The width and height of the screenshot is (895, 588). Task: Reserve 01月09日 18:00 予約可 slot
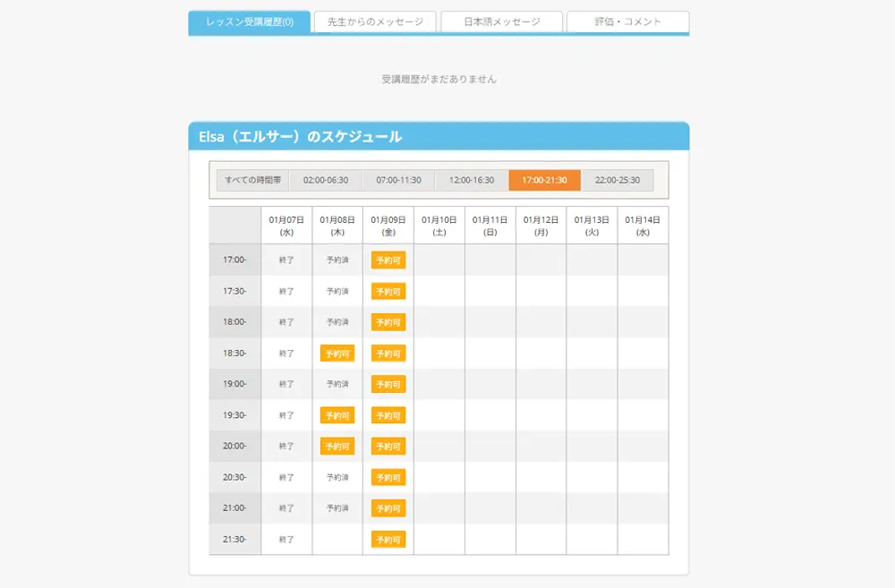click(x=388, y=322)
